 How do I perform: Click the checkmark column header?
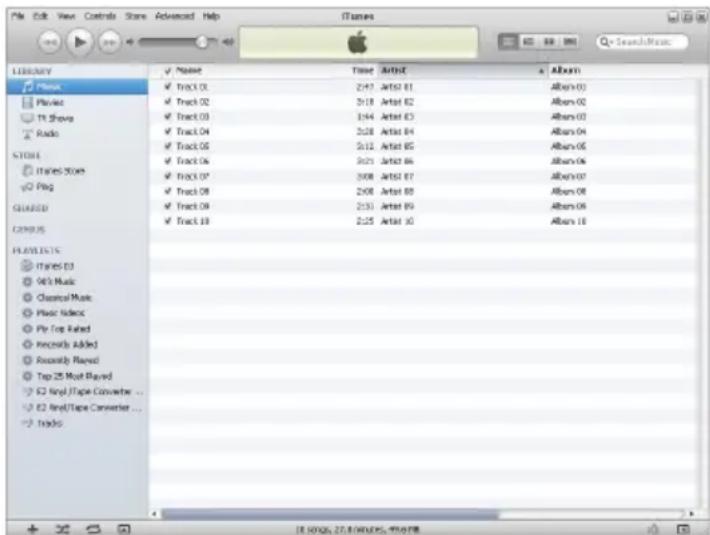click(168, 71)
